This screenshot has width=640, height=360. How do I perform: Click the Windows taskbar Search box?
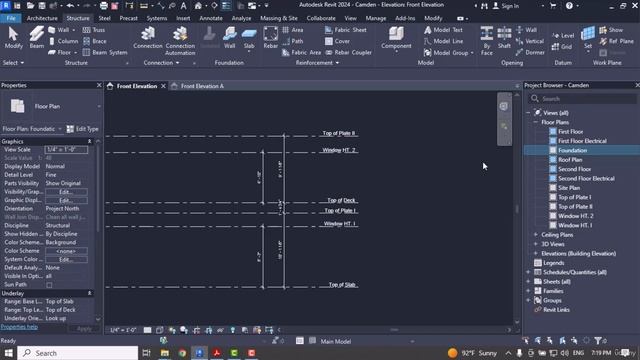[x=78, y=353]
